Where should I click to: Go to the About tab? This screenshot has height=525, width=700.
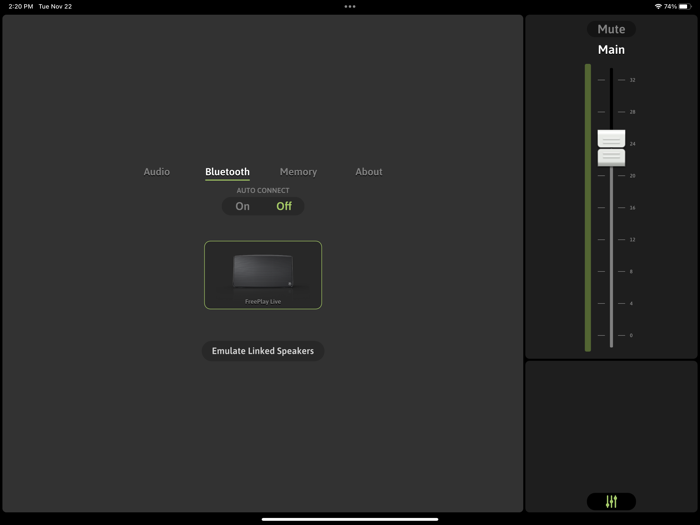click(369, 172)
